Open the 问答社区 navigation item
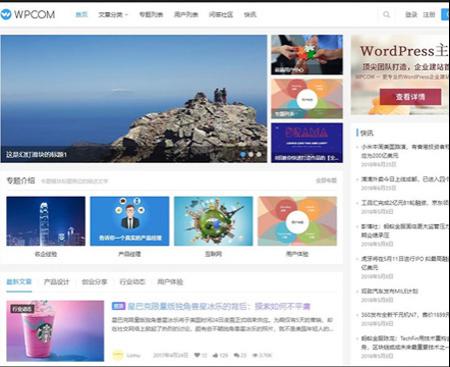This screenshot has width=450, height=367. (221, 14)
